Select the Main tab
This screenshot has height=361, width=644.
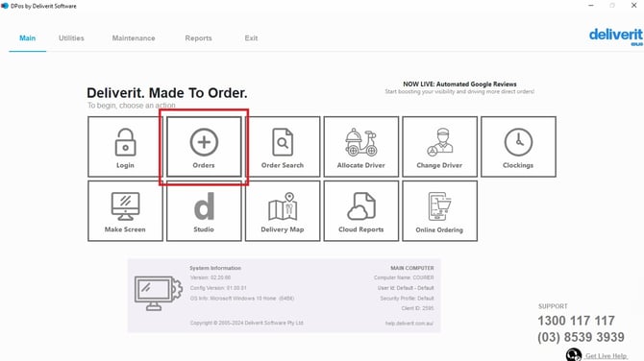28,38
